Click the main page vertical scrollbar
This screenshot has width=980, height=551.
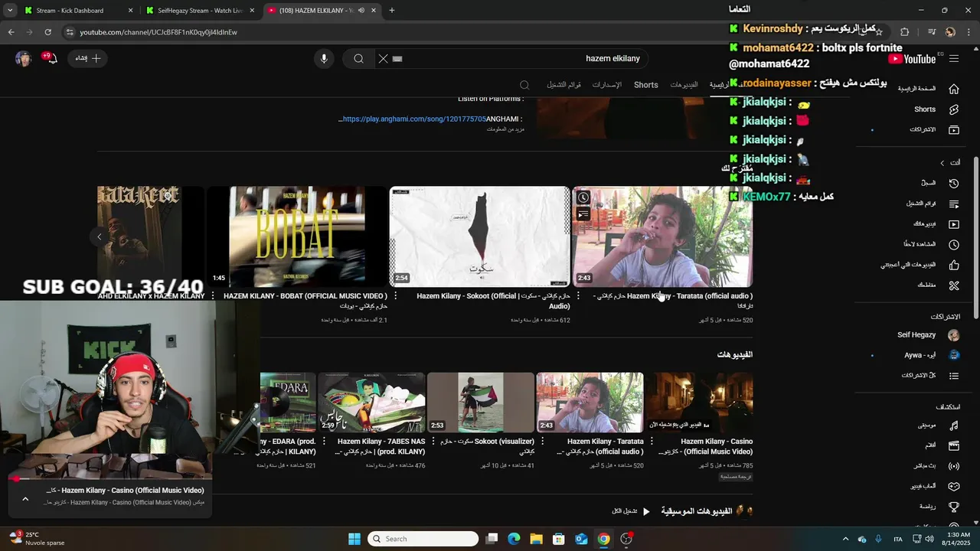pos(975,237)
